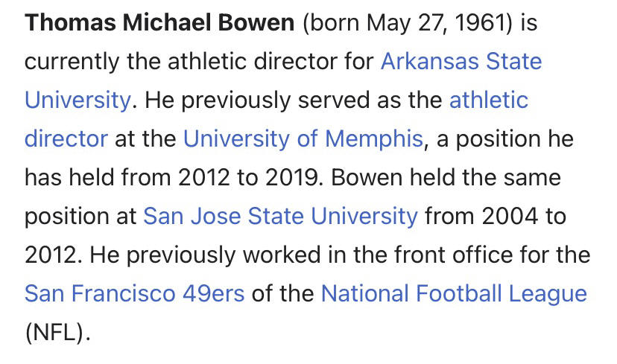The image size is (617, 364).
Task: Click the blue 'director' link word
Action: [x=66, y=138]
